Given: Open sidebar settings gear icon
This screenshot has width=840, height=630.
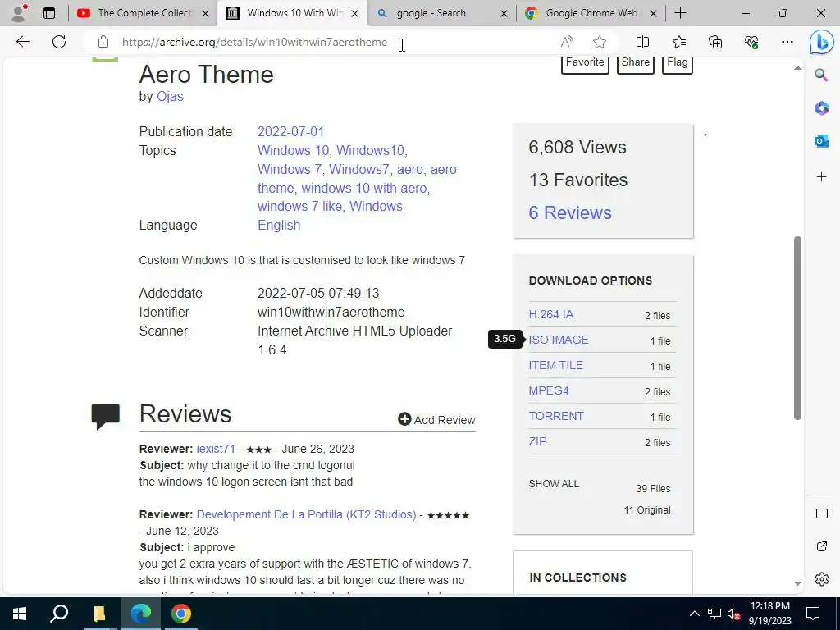Looking at the screenshot, I should (x=821, y=579).
